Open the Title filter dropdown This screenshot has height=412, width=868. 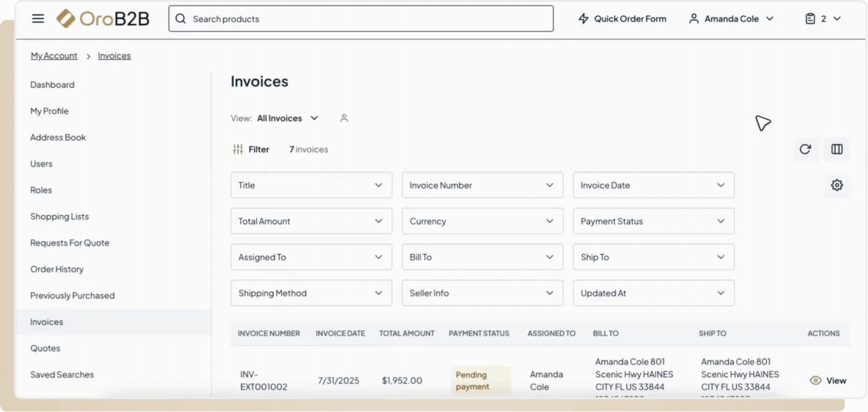[x=311, y=185]
